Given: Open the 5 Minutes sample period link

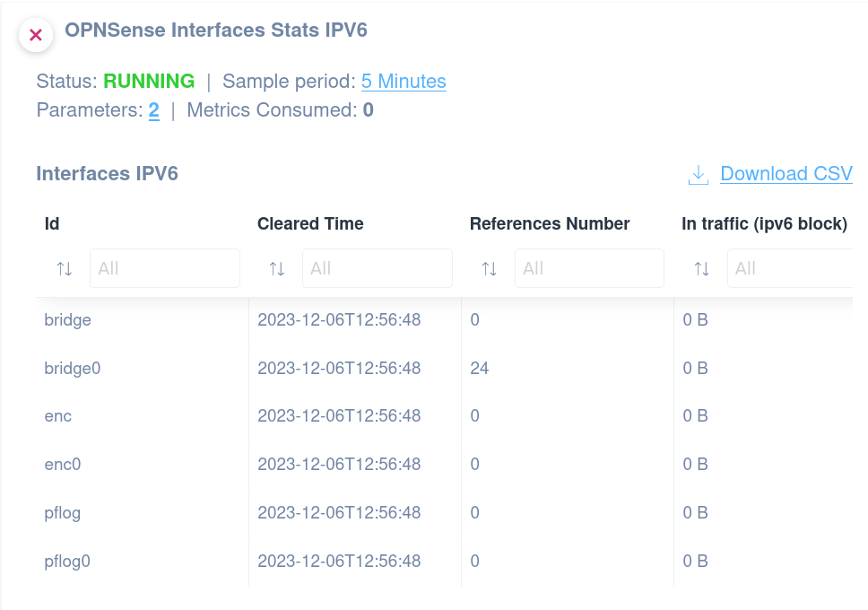Looking at the screenshot, I should (404, 82).
